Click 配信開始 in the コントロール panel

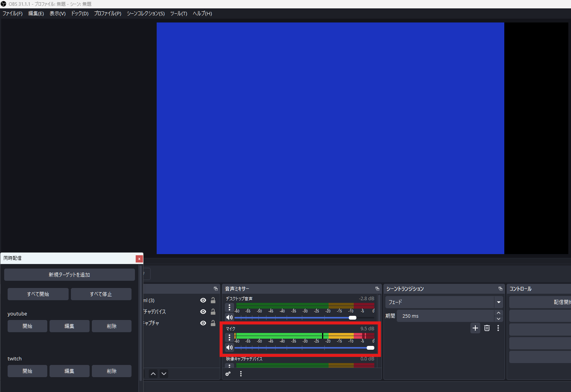540,302
